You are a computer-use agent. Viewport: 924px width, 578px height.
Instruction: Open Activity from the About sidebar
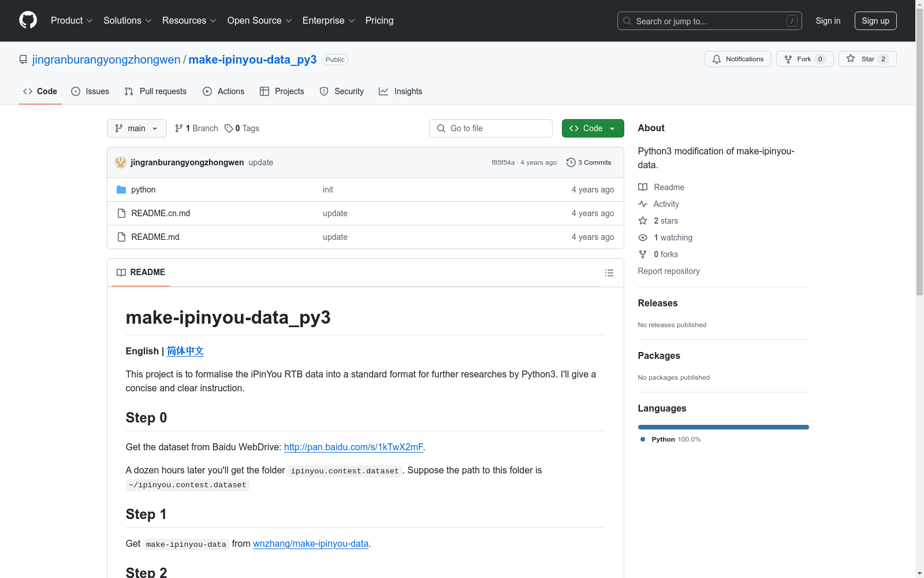pyautogui.click(x=666, y=204)
